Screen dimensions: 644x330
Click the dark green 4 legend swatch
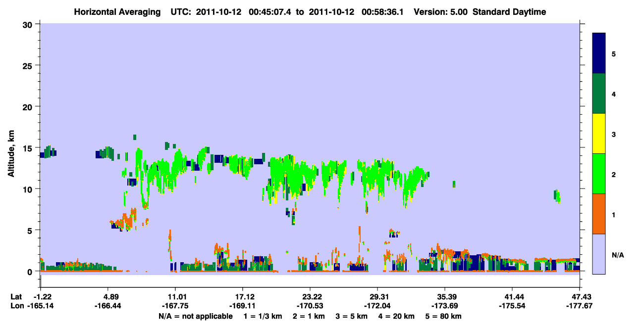599,94
